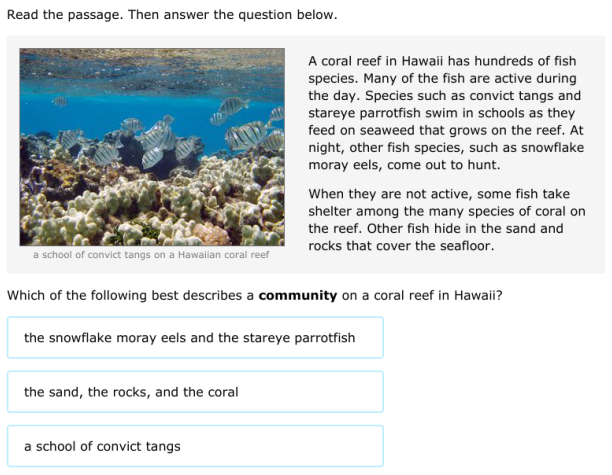Click the question starting "Which of the following"
This screenshot has height=475, width=612.
pos(254,296)
